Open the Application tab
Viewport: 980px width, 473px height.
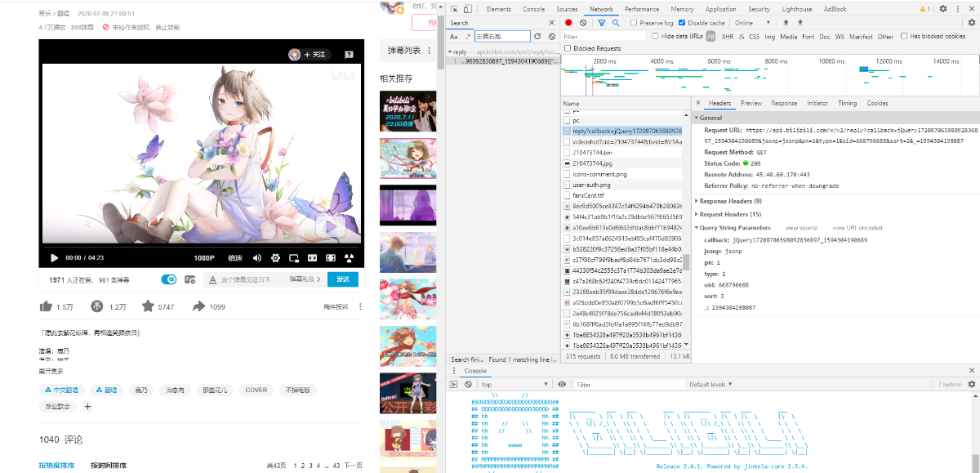[720, 9]
